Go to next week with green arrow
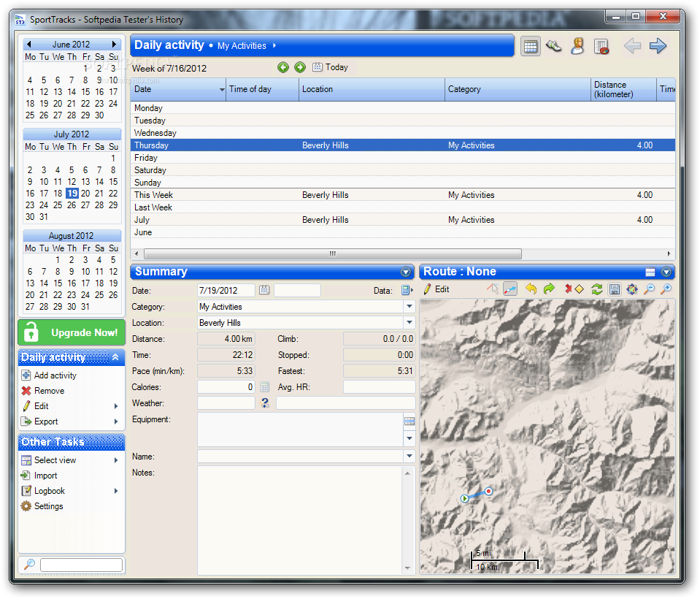Screen dimensions: 700x599 pos(300,67)
